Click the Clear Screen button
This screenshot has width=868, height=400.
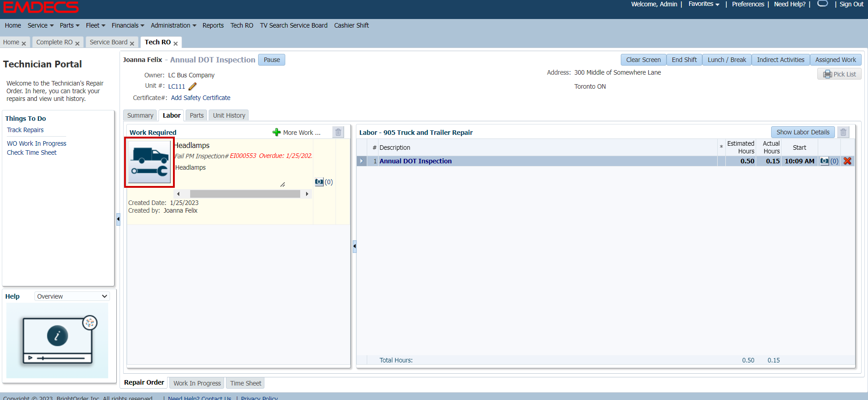[x=643, y=60]
